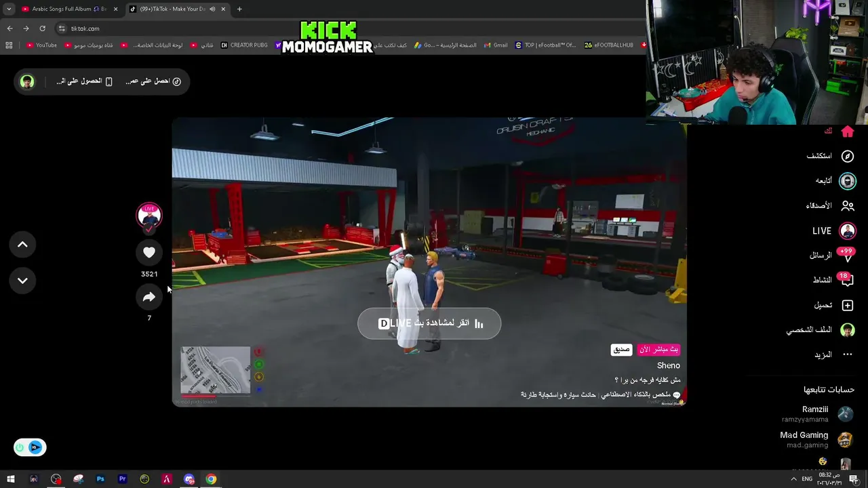Open the creator's LIVE avatar beside the video
Image resolution: width=868 pixels, height=488 pixels.
point(149,216)
